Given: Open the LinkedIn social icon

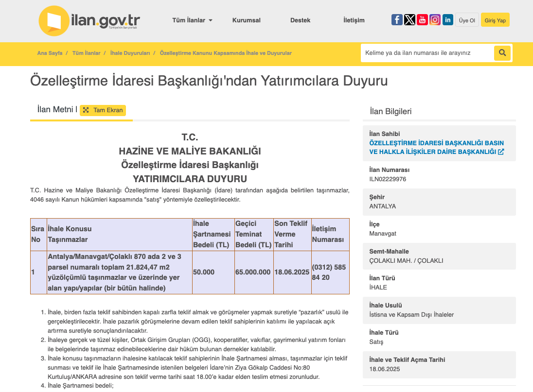Looking at the screenshot, I should pyautogui.click(x=448, y=20).
